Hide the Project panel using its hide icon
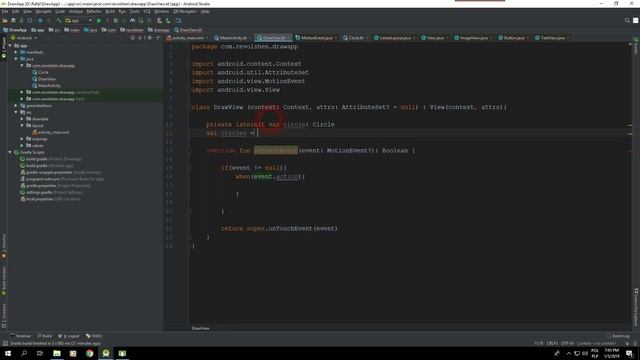The width and height of the screenshot is (640, 360). [158, 38]
